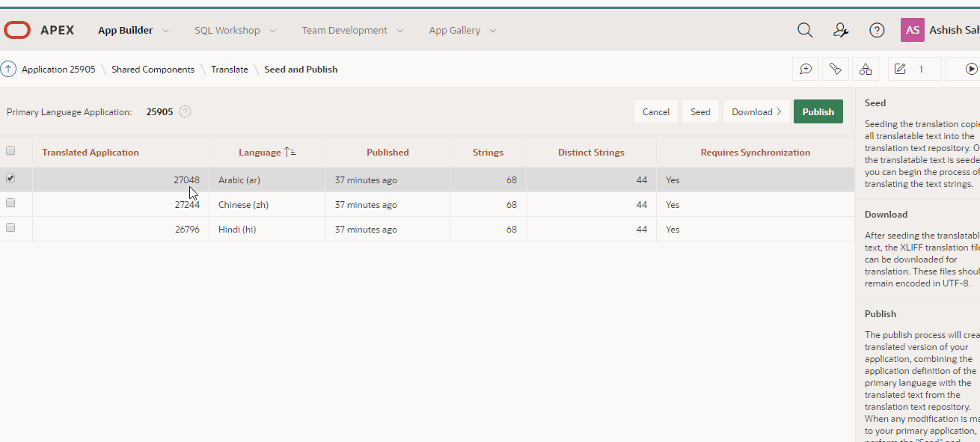Open the Help question mark icon

pyautogui.click(x=877, y=30)
